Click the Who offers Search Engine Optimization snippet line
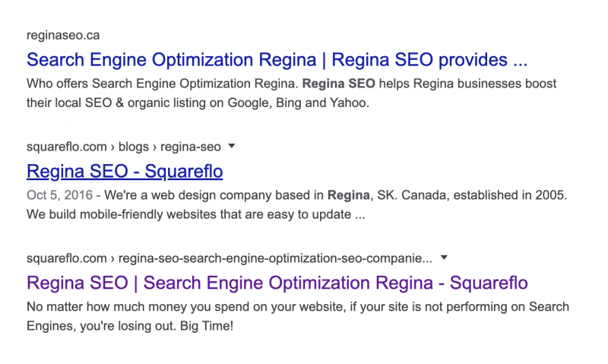 click(292, 84)
